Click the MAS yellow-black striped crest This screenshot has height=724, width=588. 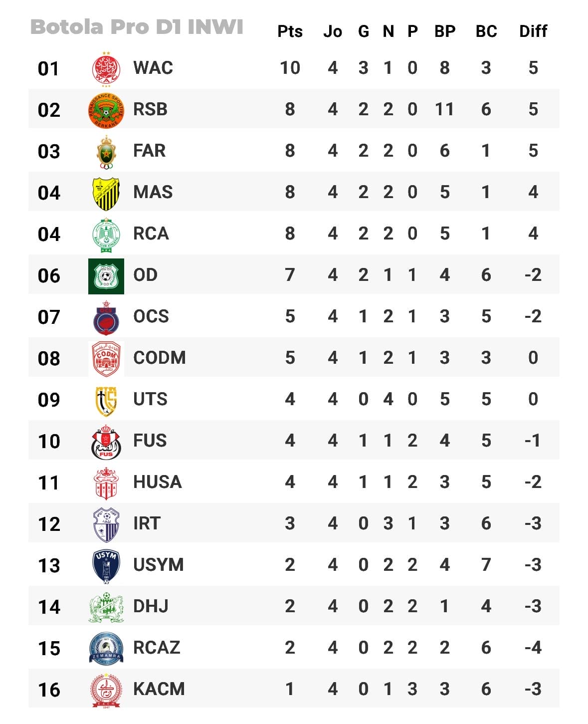[x=106, y=193]
